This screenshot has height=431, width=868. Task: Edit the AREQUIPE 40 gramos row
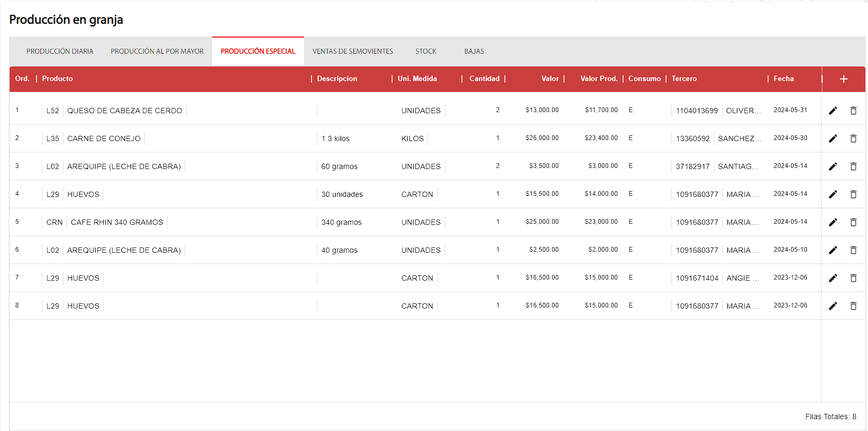click(x=833, y=250)
